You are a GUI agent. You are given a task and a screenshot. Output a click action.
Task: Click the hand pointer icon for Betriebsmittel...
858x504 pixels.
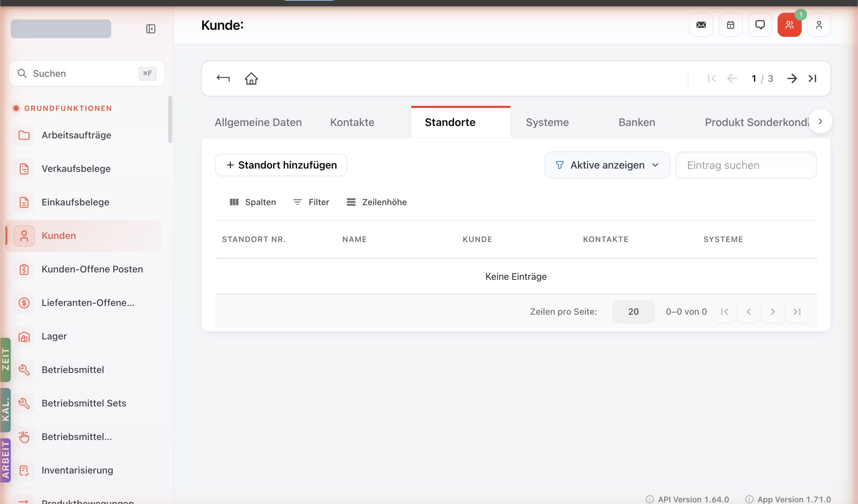point(24,437)
